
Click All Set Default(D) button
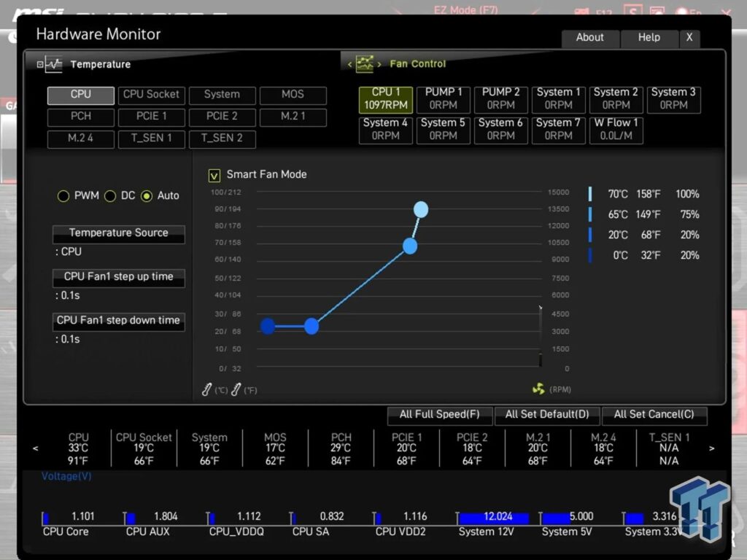547,415
